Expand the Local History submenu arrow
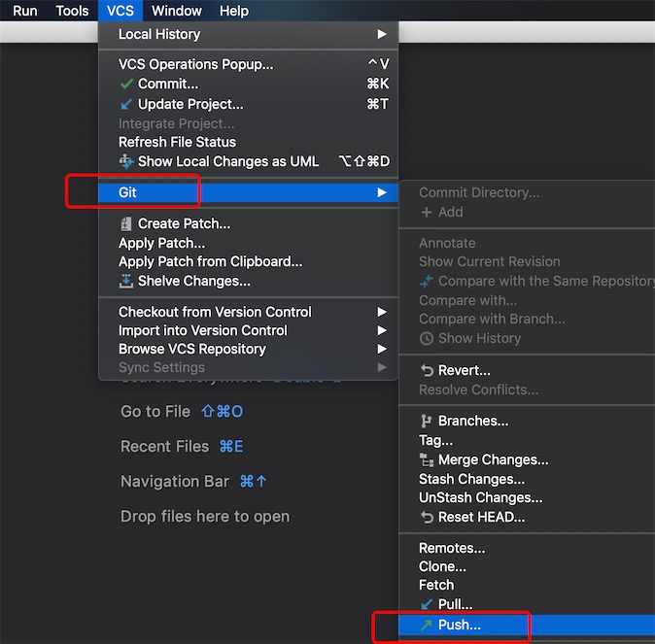Screen dimensions: 655x644 click(x=382, y=34)
